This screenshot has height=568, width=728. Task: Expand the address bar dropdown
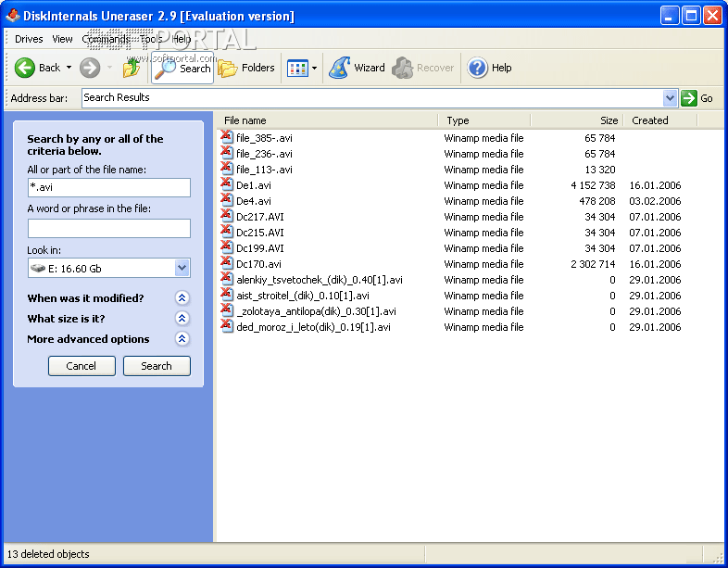(670, 98)
